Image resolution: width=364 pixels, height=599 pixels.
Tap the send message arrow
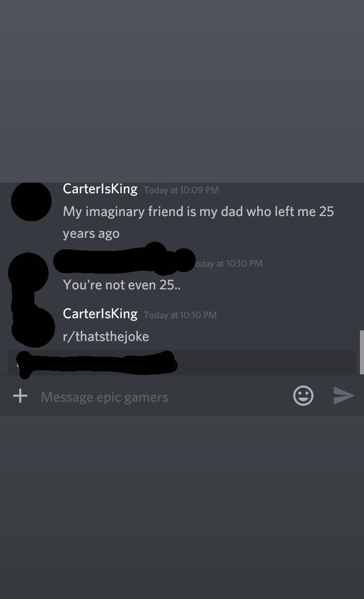[x=343, y=396]
